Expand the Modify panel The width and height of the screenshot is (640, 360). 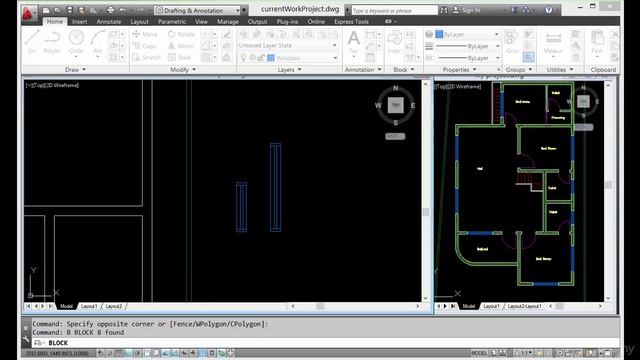point(183,70)
